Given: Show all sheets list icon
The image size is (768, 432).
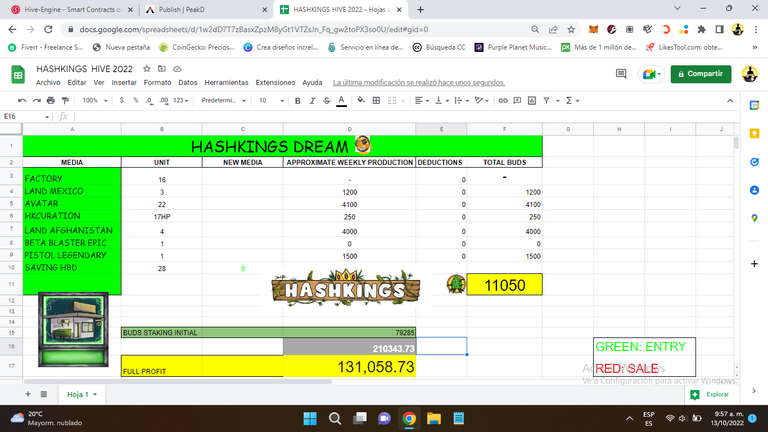Looking at the screenshot, I should [44, 394].
